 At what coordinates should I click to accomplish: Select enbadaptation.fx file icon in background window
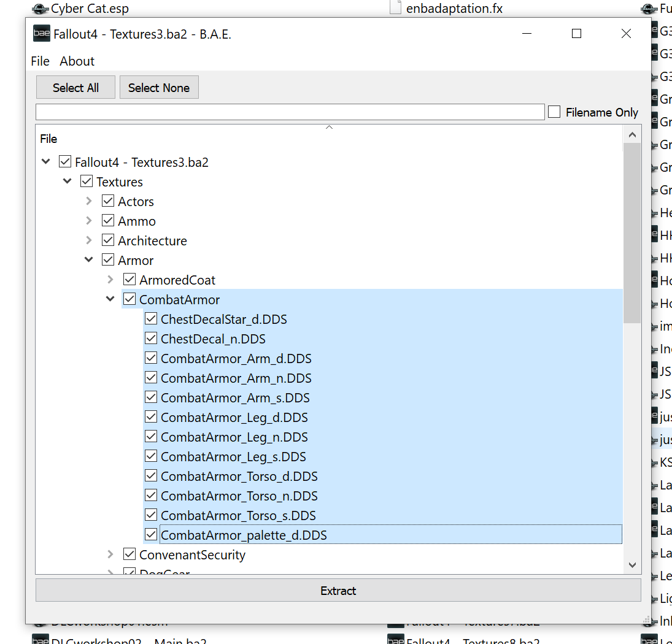click(396, 7)
